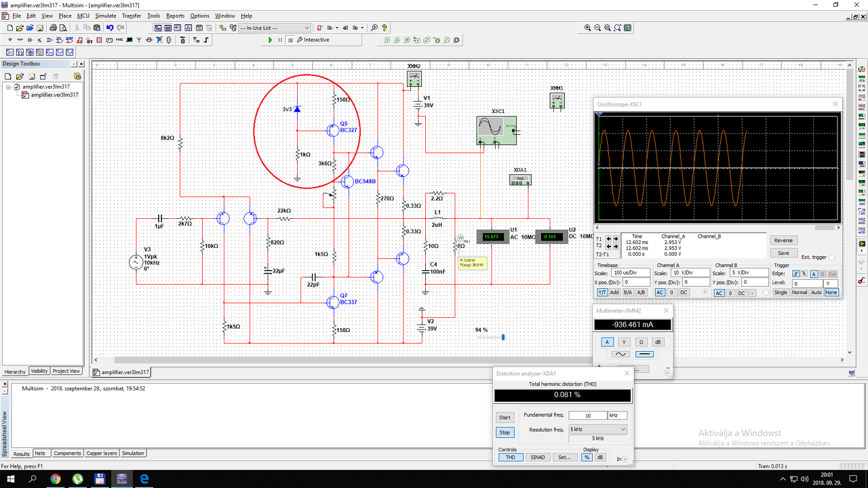
Task: Open the Reports menu
Action: 175,16
